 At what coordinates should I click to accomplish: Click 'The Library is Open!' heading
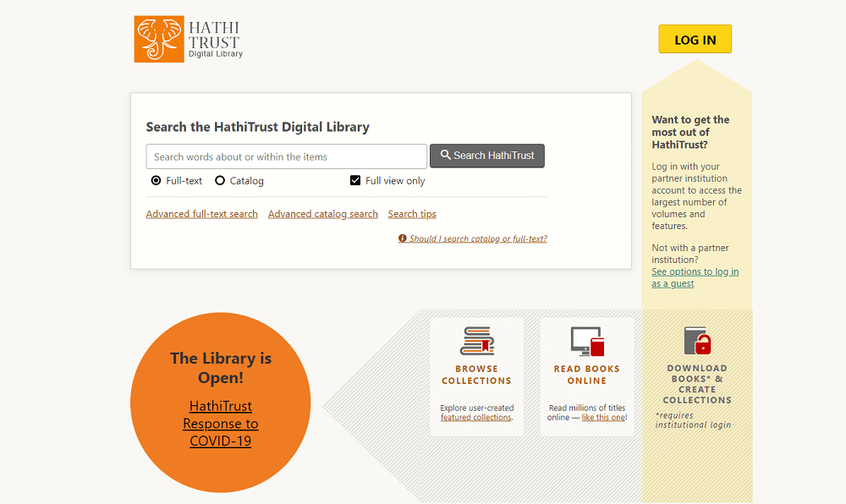(x=221, y=368)
